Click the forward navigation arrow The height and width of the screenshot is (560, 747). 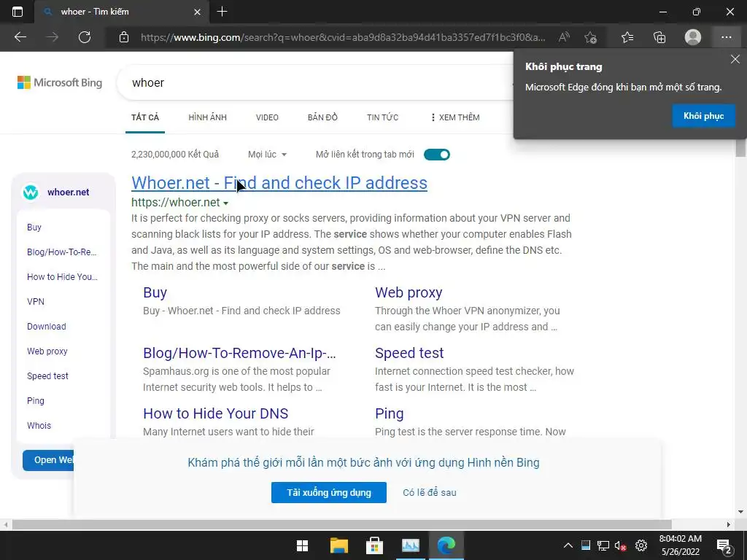[53, 37]
